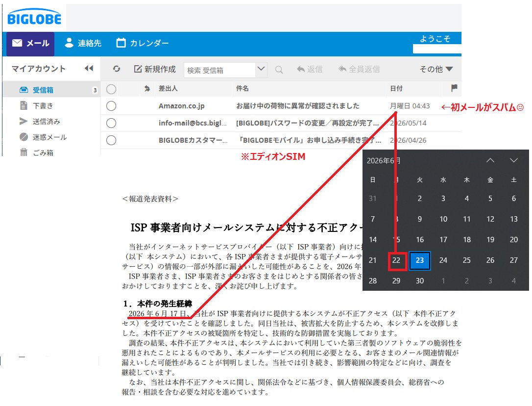
Task: Toggle the select-all mail circle in header
Action: click(x=111, y=89)
